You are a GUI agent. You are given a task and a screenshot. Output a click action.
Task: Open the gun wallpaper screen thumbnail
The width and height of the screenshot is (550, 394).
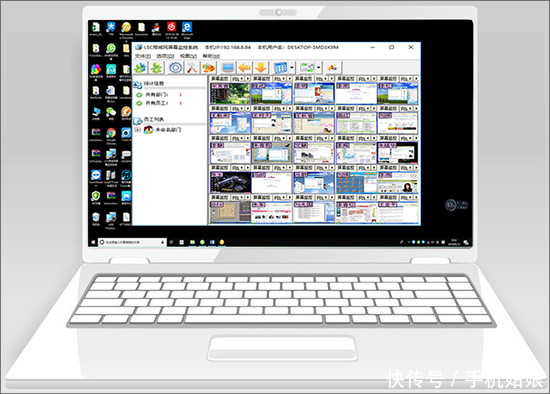(230, 182)
